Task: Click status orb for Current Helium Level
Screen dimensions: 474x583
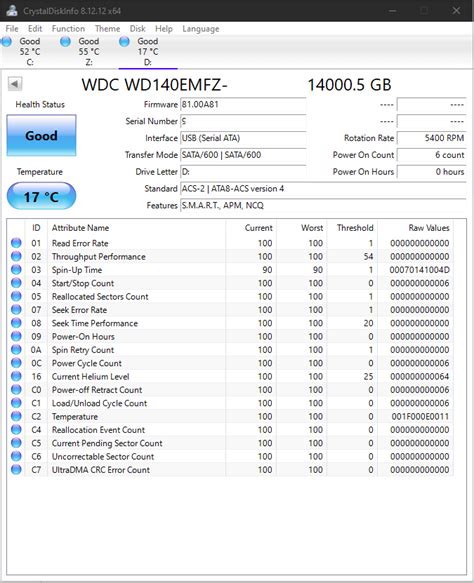Action: coord(16,377)
